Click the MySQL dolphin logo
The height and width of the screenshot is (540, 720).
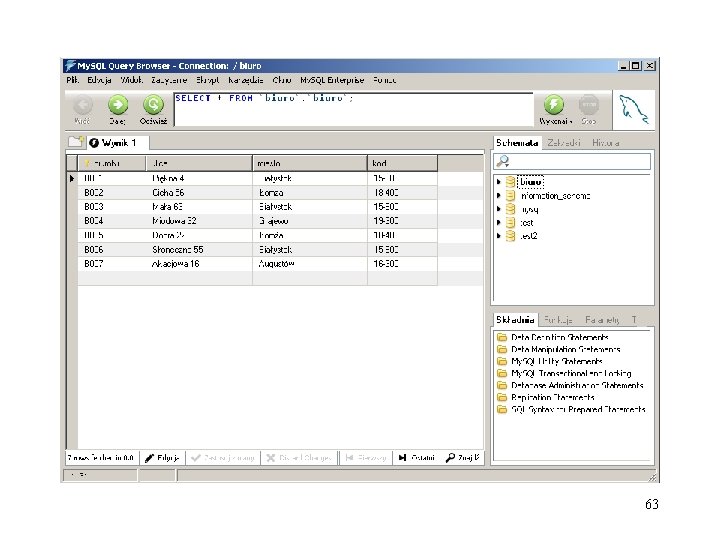pyautogui.click(x=634, y=110)
